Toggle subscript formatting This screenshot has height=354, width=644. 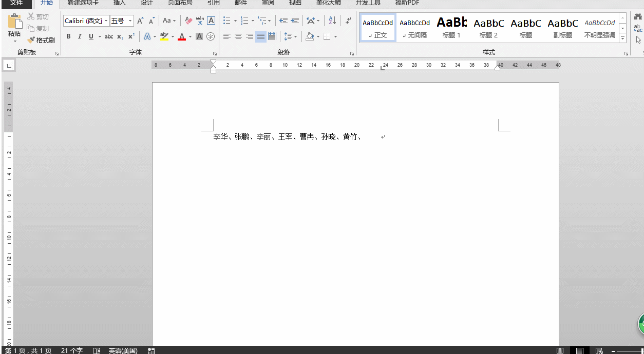[120, 36]
